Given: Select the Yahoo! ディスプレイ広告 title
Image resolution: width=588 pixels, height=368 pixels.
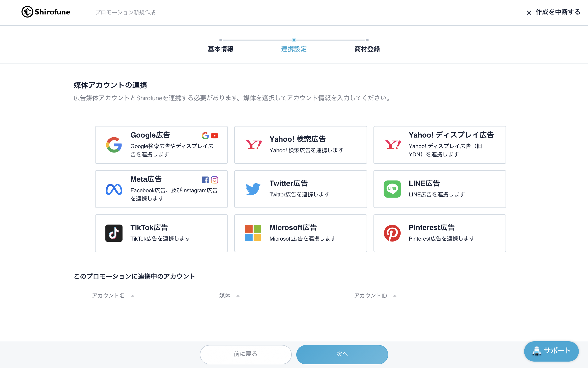Looking at the screenshot, I should [x=451, y=135].
